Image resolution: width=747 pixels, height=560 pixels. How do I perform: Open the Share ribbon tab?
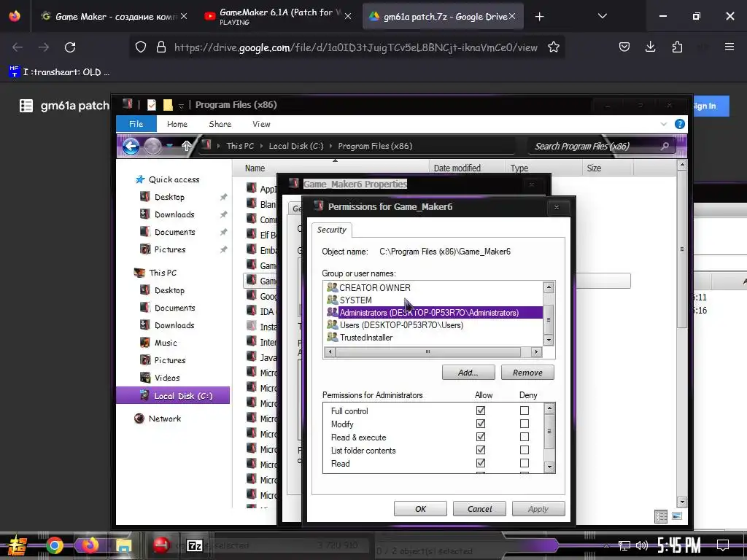[x=220, y=124]
